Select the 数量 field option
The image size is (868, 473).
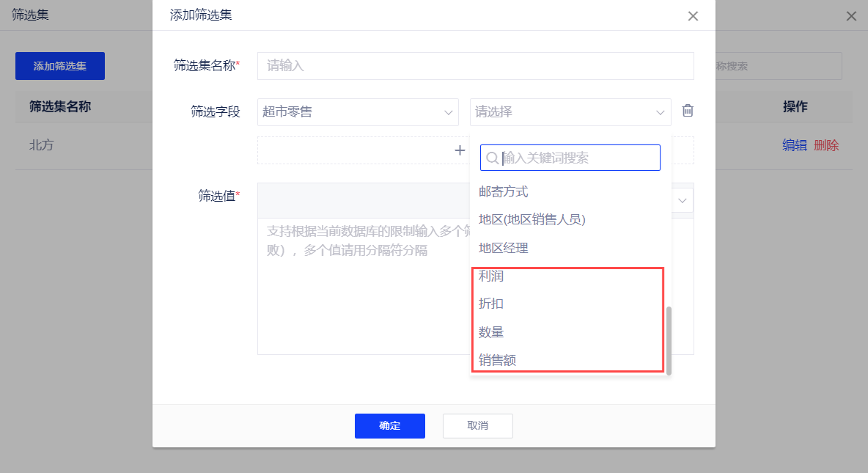point(491,332)
